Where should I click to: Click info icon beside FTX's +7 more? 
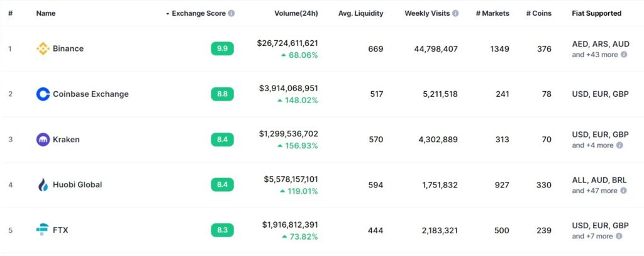coord(619,237)
